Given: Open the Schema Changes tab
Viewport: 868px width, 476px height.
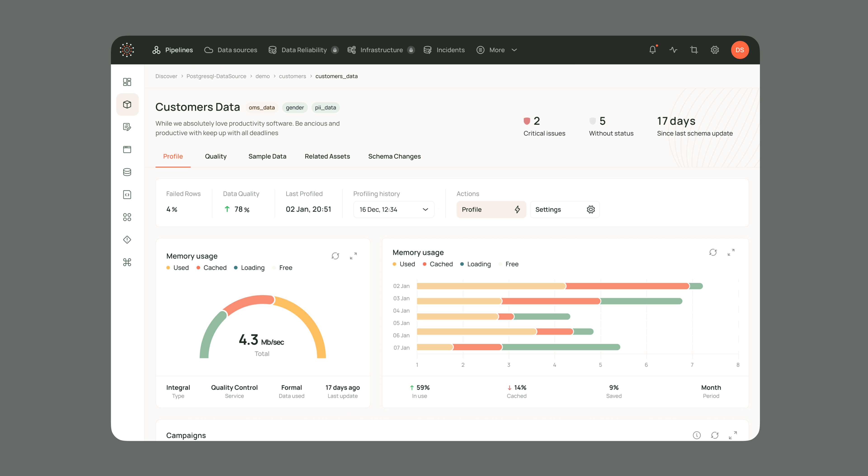Looking at the screenshot, I should [x=394, y=156].
